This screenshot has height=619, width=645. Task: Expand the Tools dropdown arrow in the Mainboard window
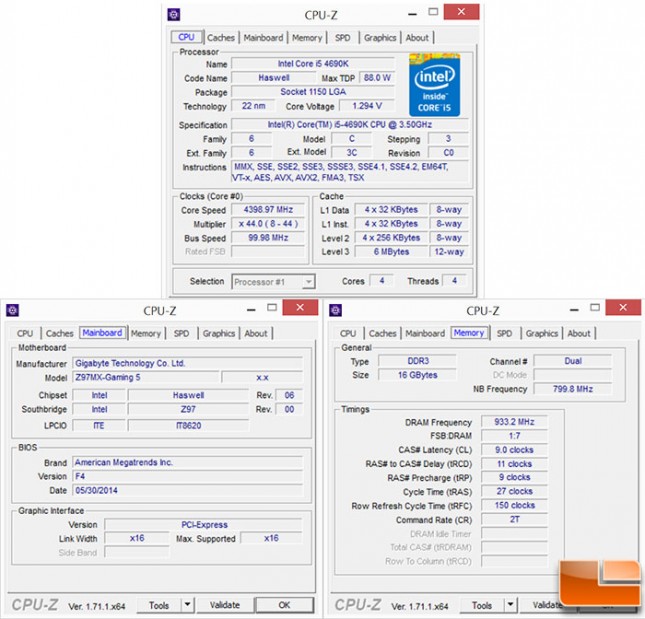(187, 605)
